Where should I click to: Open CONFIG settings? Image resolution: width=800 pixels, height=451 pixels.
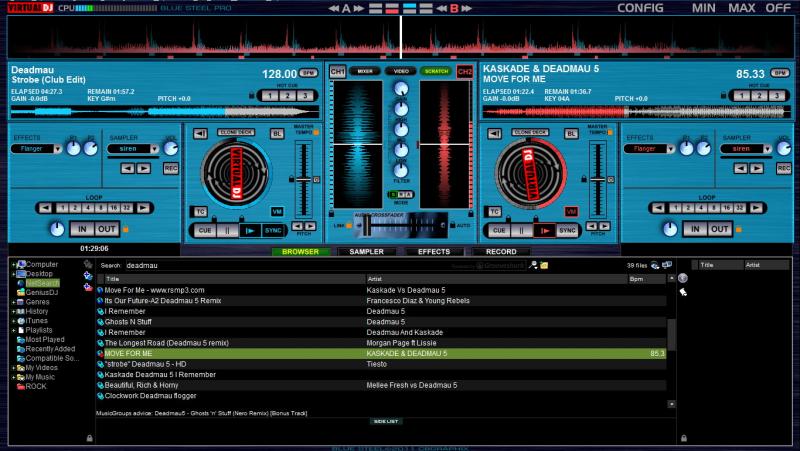(x=640, y=8)
